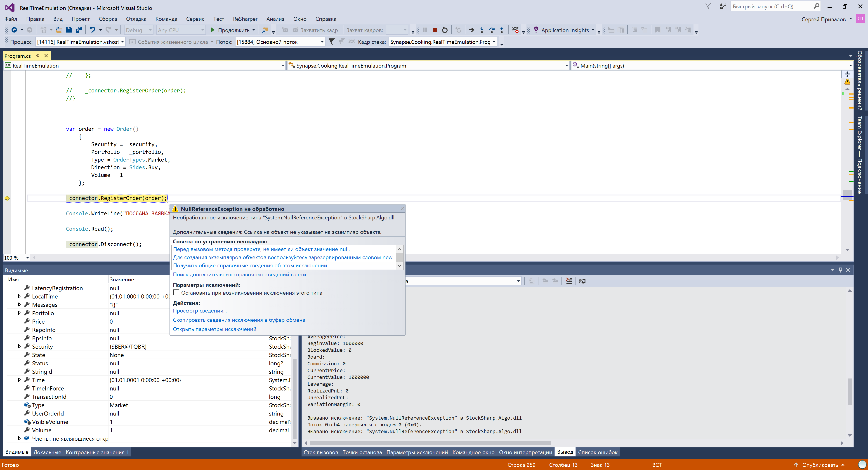Switch to the Локальные tab
Viewport: 868px width, 470px height.
[x=47, y=452]
